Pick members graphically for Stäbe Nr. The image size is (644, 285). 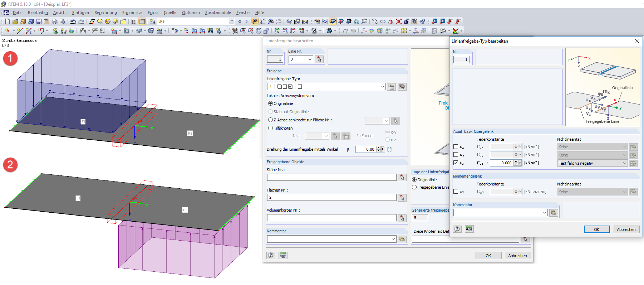402,177
